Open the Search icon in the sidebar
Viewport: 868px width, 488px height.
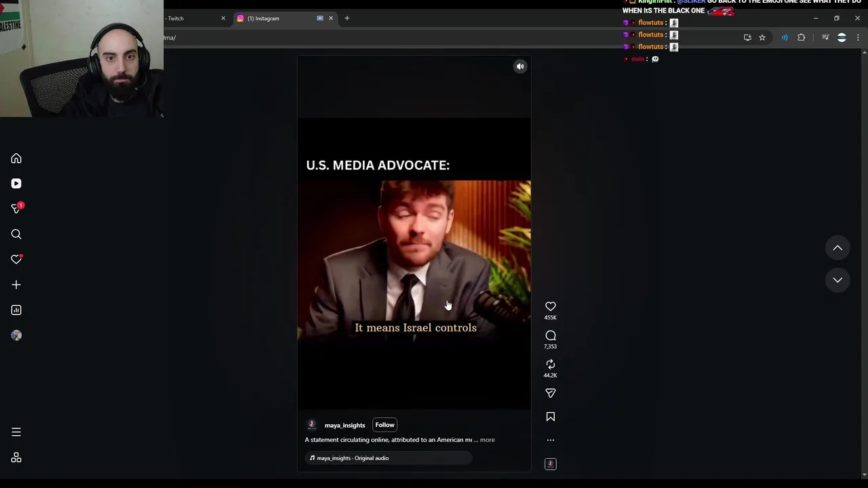[16, 235]
